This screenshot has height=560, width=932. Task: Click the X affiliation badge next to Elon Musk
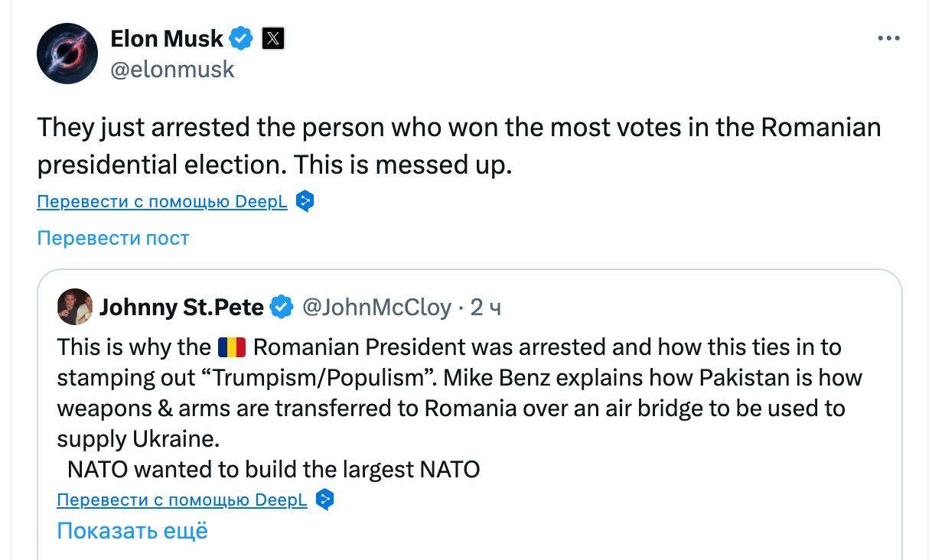pos(273,38)
